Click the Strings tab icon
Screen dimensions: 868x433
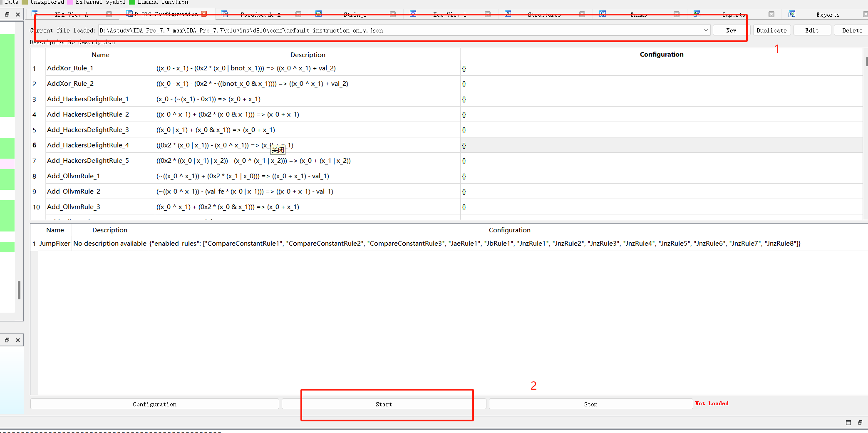[x=319, y=14]
